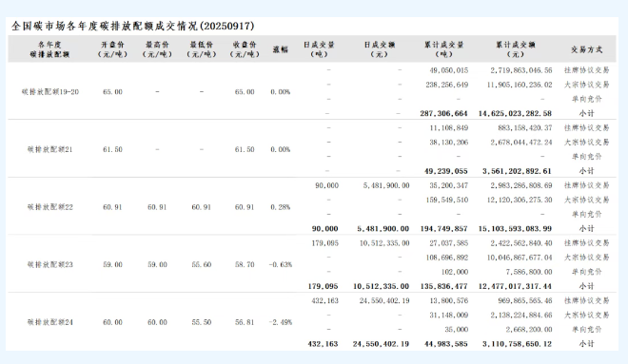This screenshot has height=364, width=628.
Task: Click the bold subtotal 12,477,017,317.44
Action: tap(515, 286)
